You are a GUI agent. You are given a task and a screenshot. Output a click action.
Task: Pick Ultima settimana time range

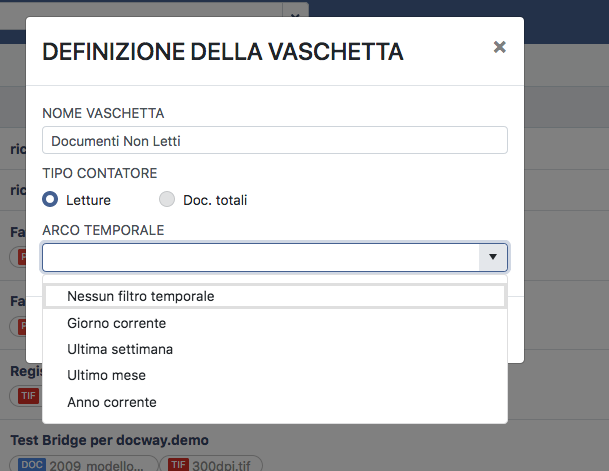(x=120, y=349)
